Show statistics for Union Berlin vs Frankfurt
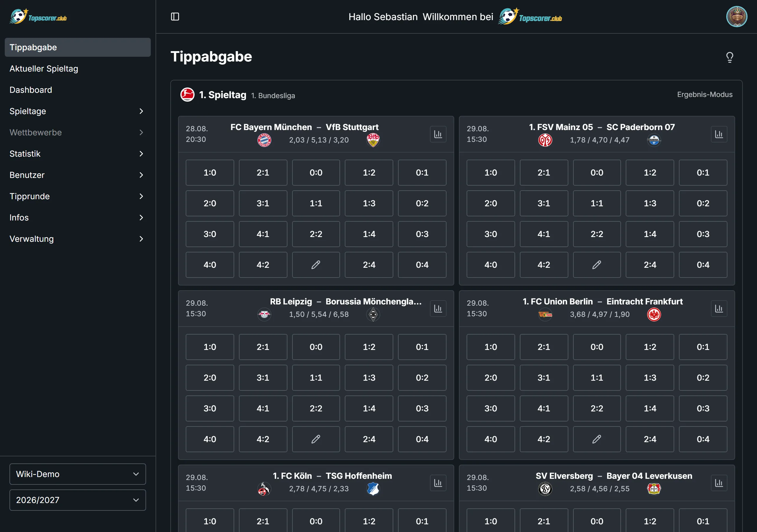 click(x=719, y=309)
